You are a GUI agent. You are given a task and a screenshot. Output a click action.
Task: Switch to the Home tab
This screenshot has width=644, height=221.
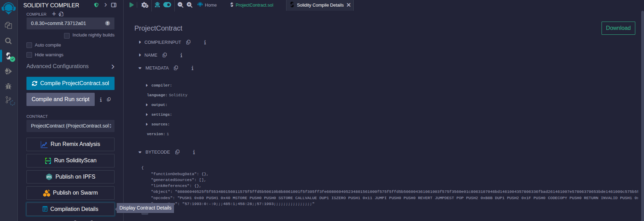click(207, 5)
